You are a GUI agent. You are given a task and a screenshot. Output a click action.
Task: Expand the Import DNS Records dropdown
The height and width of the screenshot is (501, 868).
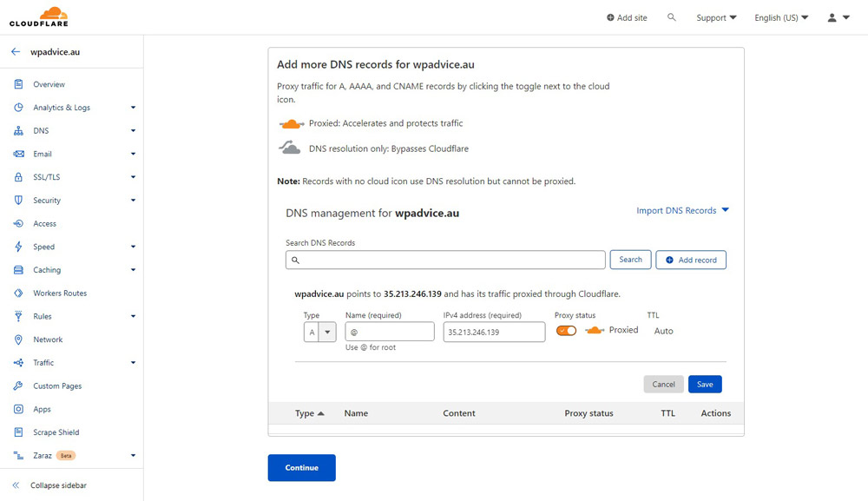(683, 210)
